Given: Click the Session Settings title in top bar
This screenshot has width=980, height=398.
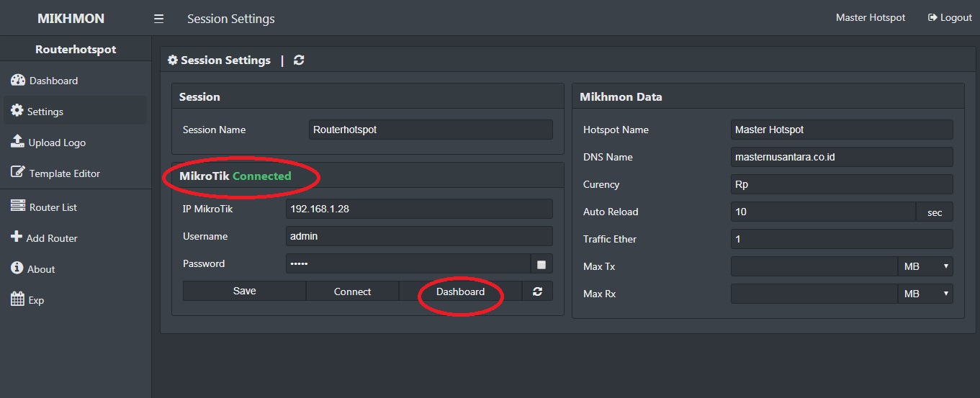Looking at the screenshot, I should [230, 19].
